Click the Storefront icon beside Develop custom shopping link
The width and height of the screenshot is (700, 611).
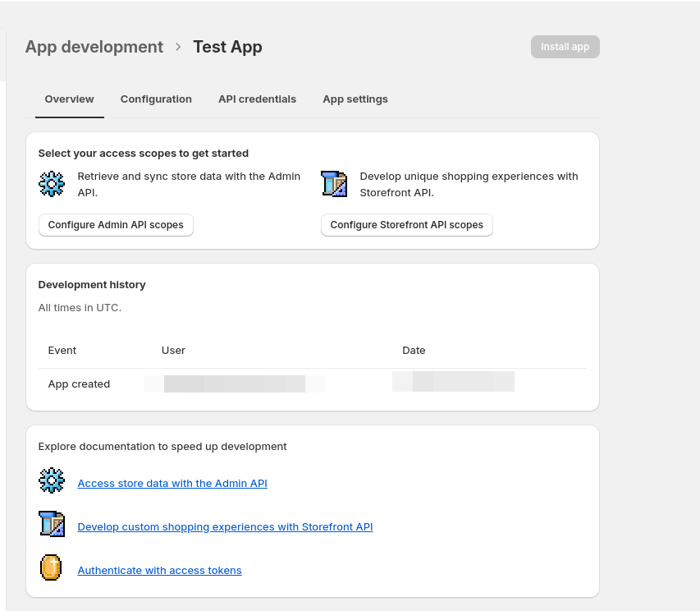coord(52,524)
